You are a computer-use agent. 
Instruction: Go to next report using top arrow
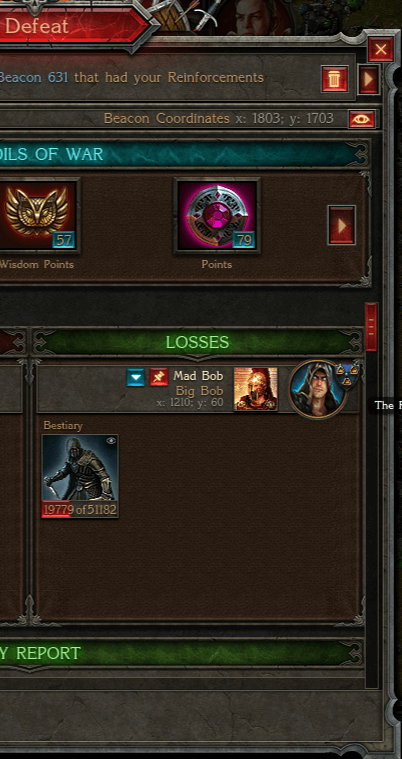coord(369,79)
